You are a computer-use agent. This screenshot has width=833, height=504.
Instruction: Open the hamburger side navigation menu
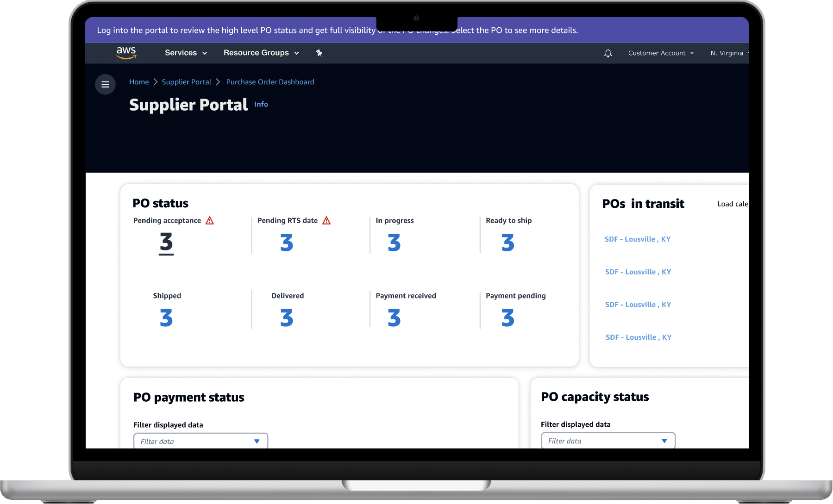pyautogui.click(x=105, y=85)
